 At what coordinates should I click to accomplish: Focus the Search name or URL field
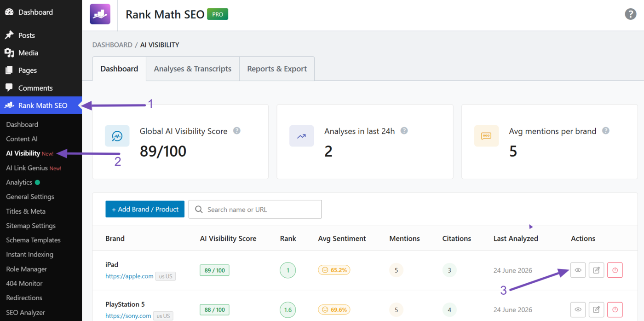(x=255, y=209)
